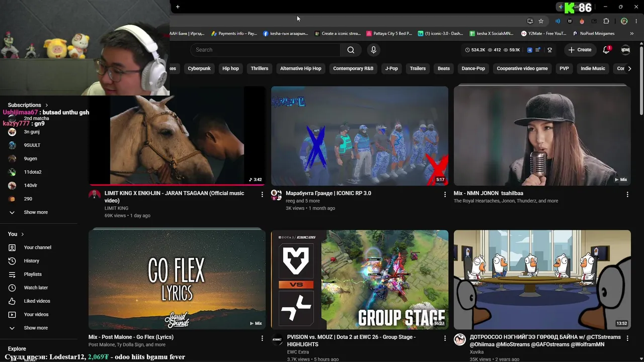The height and width of the screenshot is (362, 644).
Task: Show more topic chips with right arrow
Action: click(629, 68)
